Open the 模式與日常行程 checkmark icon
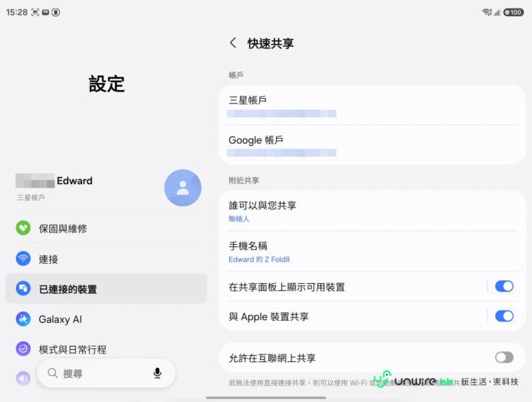532x402 pixels. pos(23,349)
